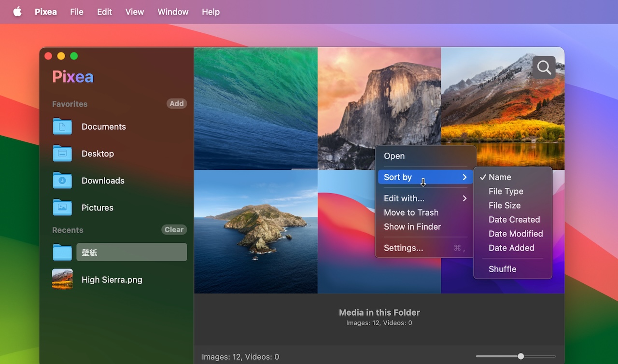Open the Desktop folder icon
The width and height of the screenshot is (618, 364).
click(62, 154)
